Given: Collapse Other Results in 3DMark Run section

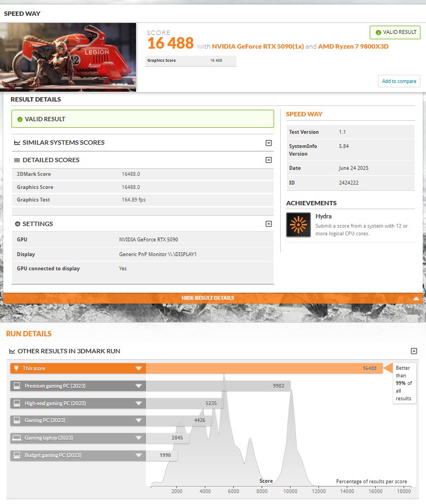Looking at the screenshot, I should 414,351.
